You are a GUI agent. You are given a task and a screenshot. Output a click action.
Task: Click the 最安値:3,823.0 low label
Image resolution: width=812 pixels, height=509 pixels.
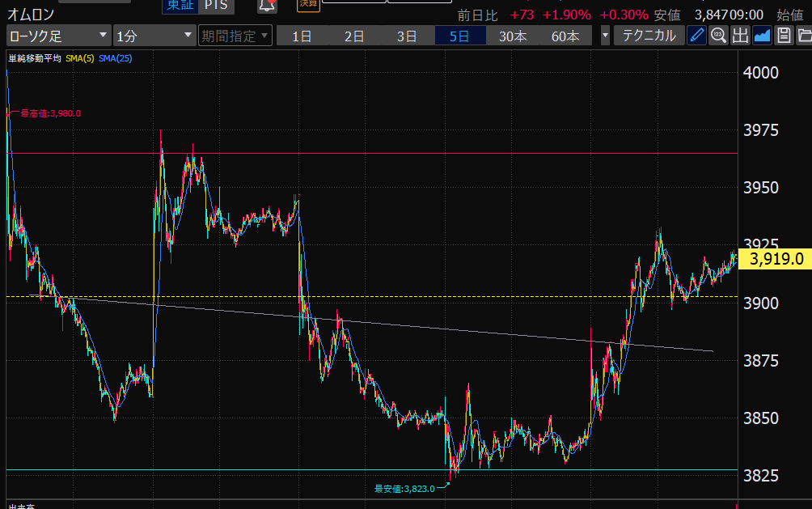(x=404, y=489)
